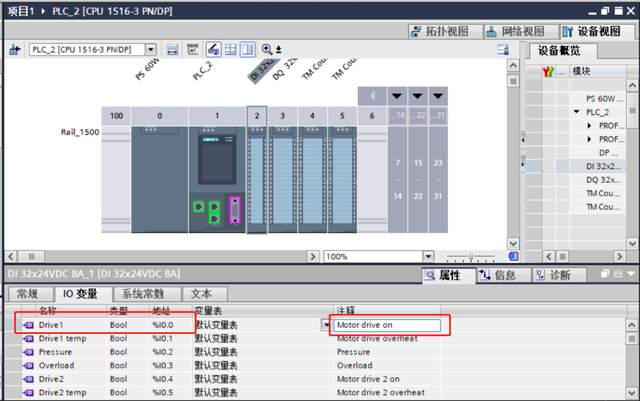Image resolution: width=640 pixels, height=401 pixels.
Task: Collapse PLC_2 node in device overview
Action: (x=577, y=111)
